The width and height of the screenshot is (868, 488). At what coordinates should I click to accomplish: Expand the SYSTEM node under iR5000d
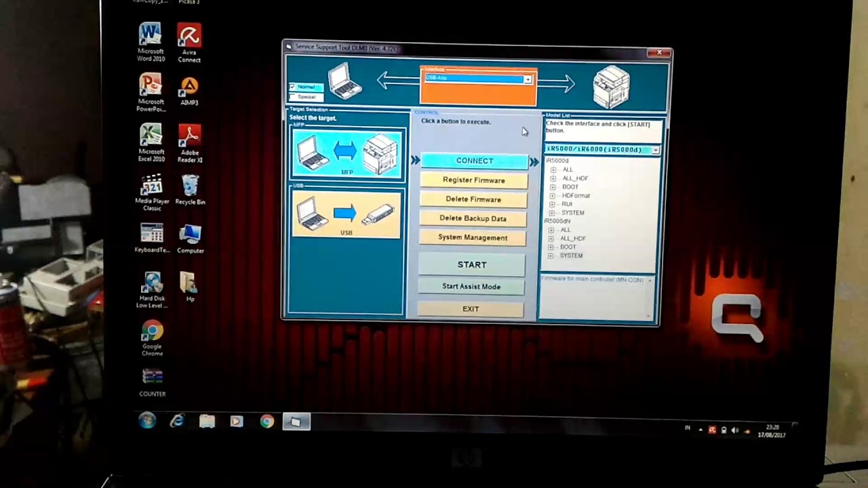tap(552, 213)
